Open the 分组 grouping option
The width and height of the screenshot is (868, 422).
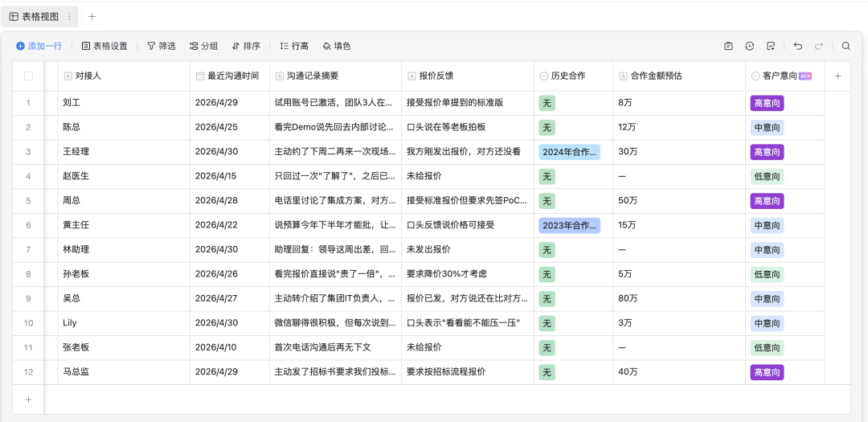203,47
